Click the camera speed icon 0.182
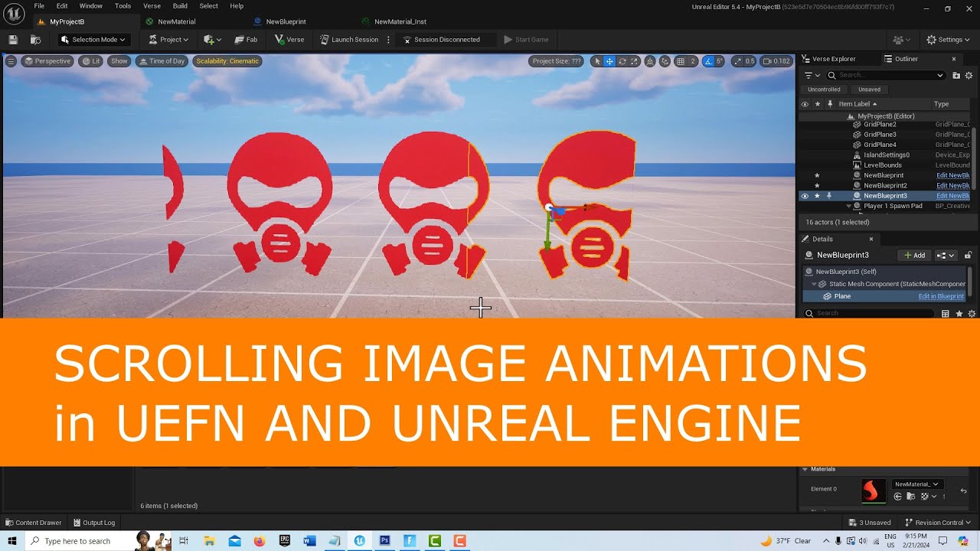980x551 pixels. tap(776, 61)
